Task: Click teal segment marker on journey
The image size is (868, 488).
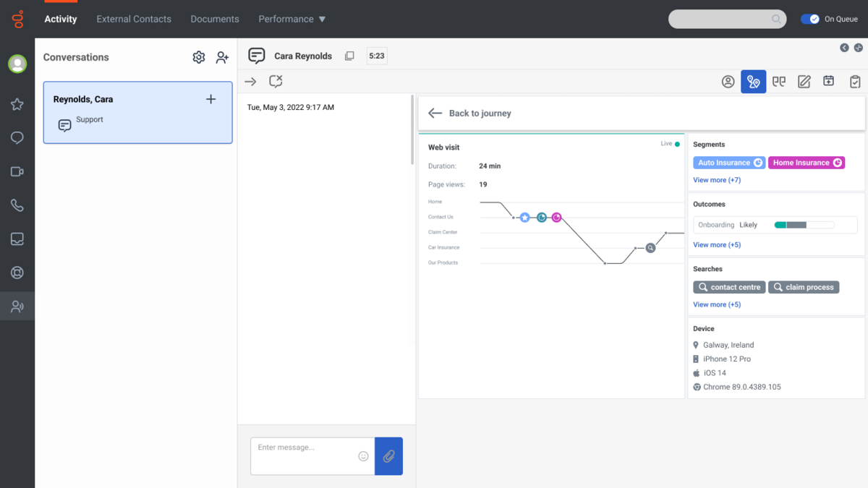Action: pos(541,218)
